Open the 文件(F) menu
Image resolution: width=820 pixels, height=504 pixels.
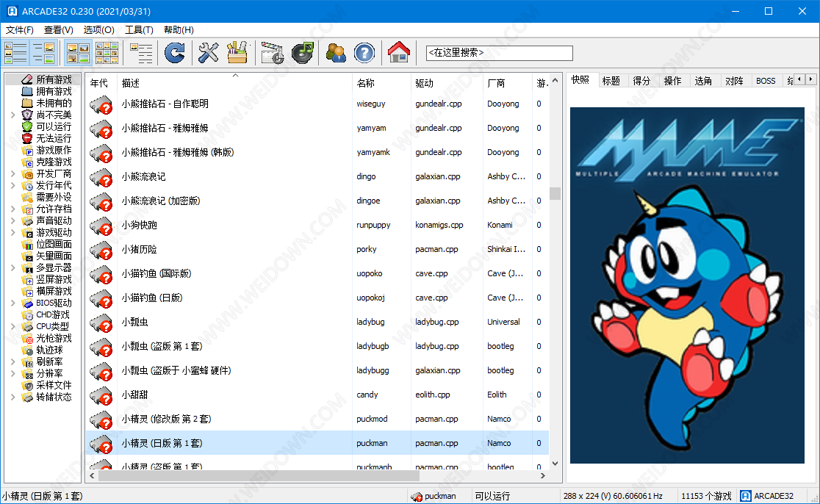(x=19, y=30)
